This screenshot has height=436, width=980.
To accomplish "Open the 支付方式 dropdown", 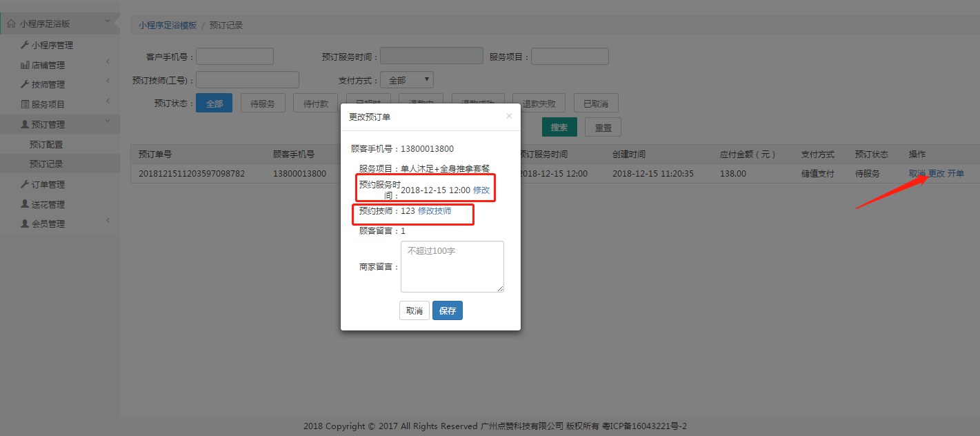I will click(407, 80).
